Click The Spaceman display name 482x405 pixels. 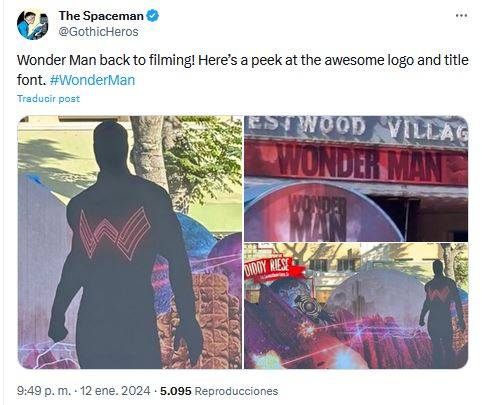point(101,16)
